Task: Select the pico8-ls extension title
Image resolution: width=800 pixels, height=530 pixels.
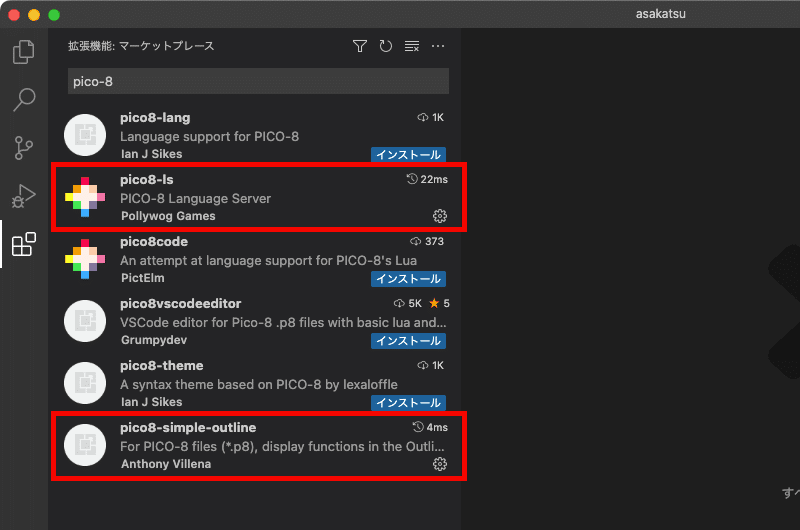Action: pos(146,180)
